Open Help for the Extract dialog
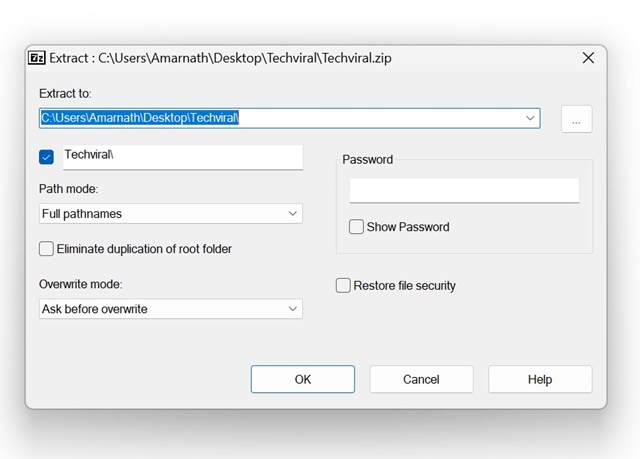The height and width of the screenshot is (459, 640). click(540, 380)
